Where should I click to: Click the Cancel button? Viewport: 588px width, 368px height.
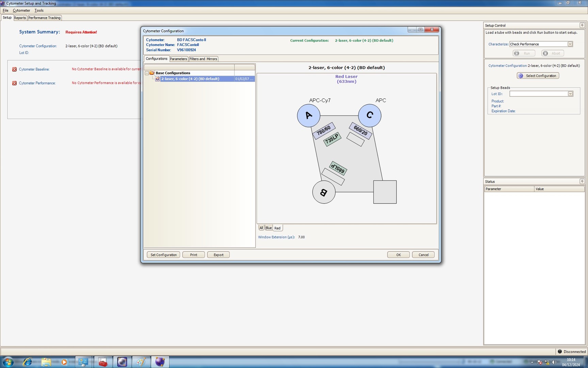[x=423, y=255]
